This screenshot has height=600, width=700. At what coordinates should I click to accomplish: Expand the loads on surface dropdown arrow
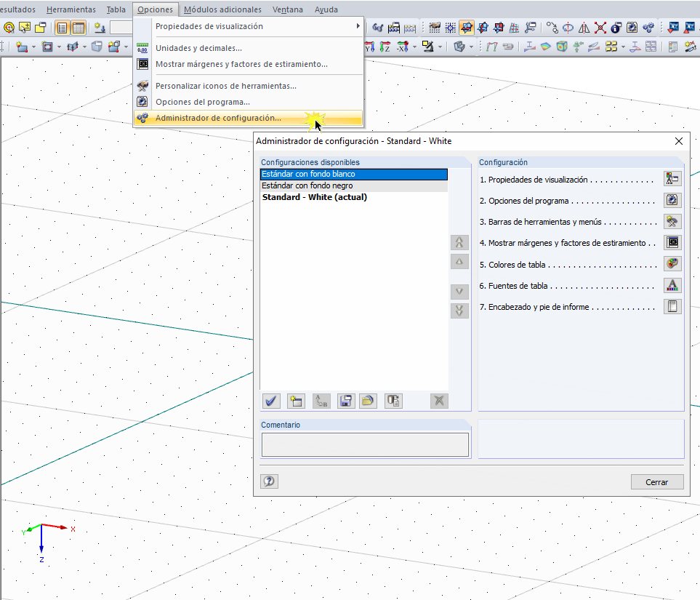point(84,47)
